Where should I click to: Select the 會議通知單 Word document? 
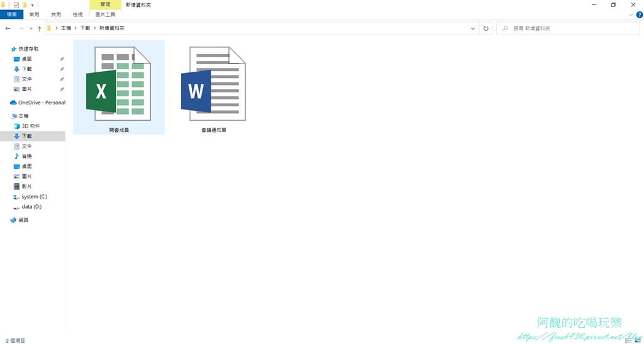tap(214, 87)
